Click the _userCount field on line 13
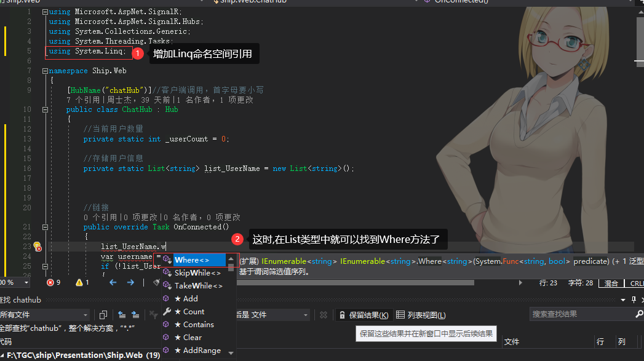 click(186, 139)
